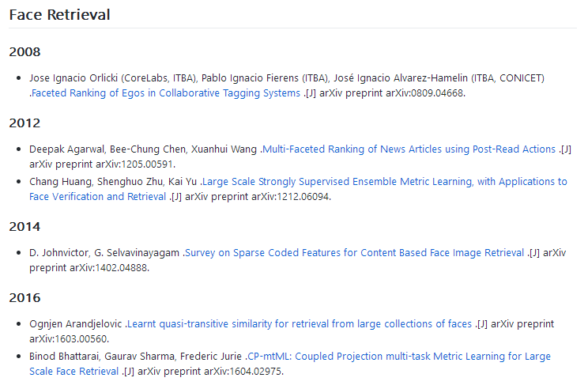Open CP-mtML Coupled Projection paper link
Screen dimensions: 588x389
399,357
